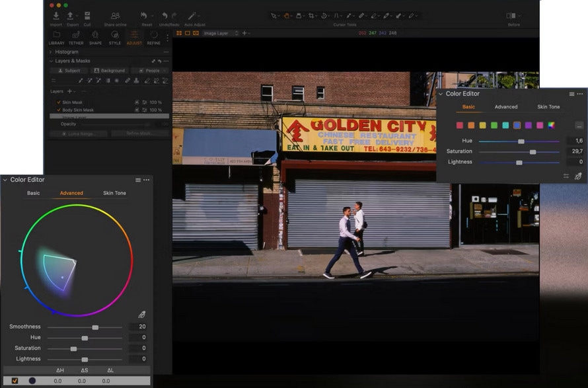
Task: Open the Histogram panel three-dot menu
Action: [166, 52]
